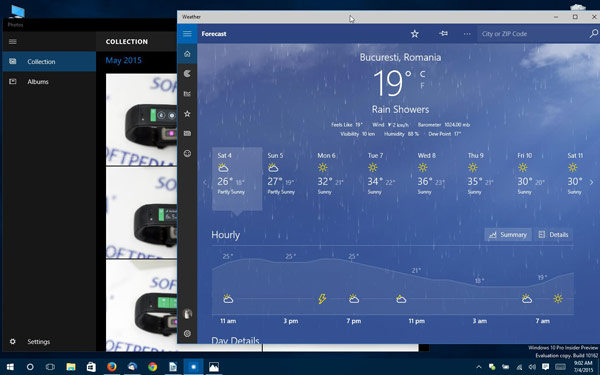Add Bucuresti to favorites with star icon

pyautogui.click(x=415, y=34)
